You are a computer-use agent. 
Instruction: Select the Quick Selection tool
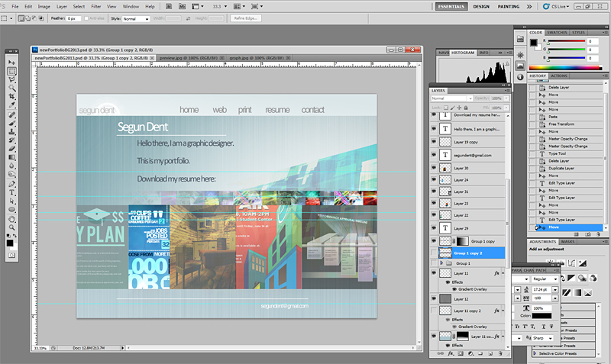pos(11,88)
